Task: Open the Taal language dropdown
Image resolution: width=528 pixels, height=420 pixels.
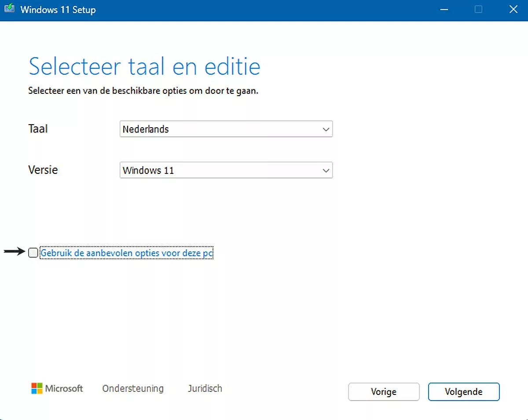Action: tap(226, 129)
